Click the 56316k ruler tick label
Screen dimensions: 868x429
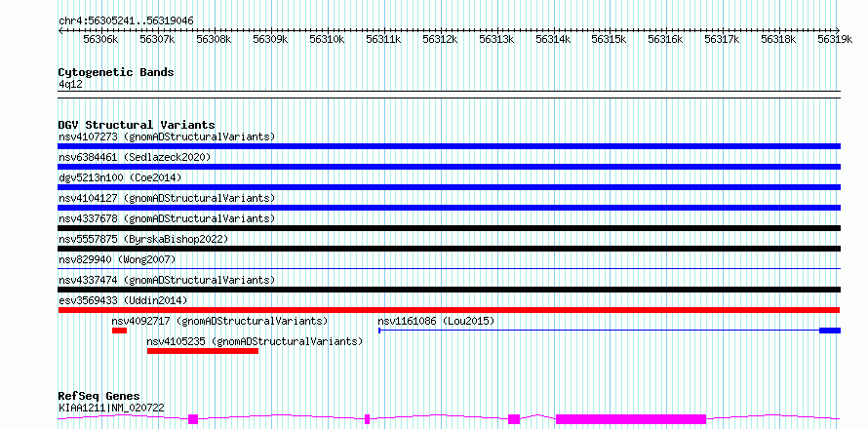click(x=665, y=39)
